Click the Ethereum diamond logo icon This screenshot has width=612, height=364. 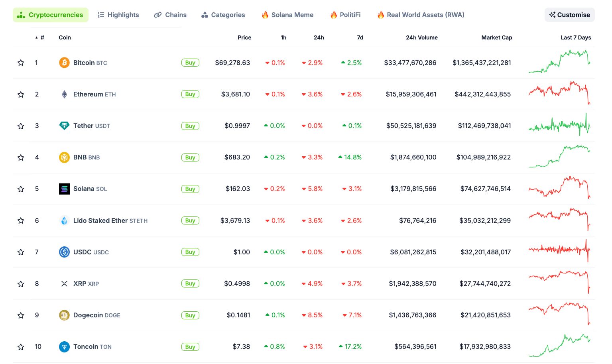pyautogui.click(x=64, y=94)
